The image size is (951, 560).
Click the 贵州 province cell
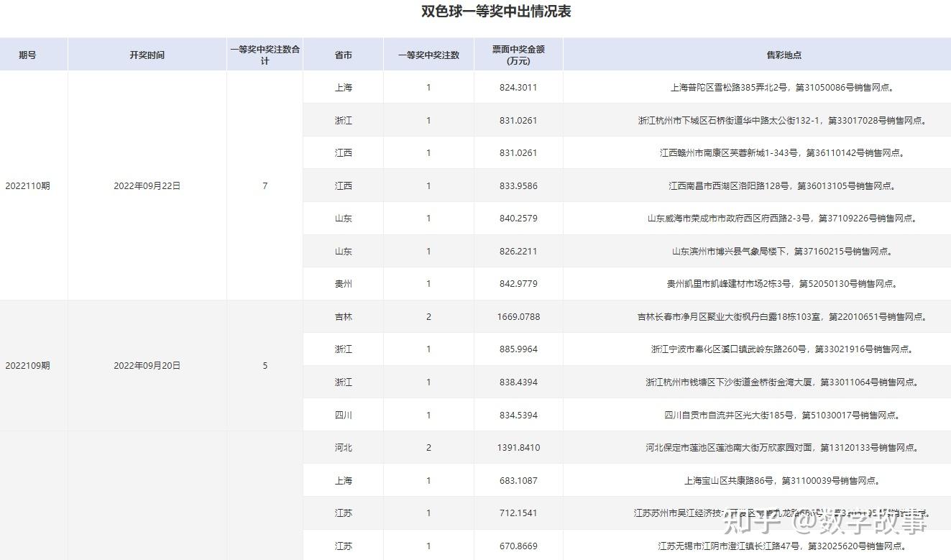tap(342, 283)
